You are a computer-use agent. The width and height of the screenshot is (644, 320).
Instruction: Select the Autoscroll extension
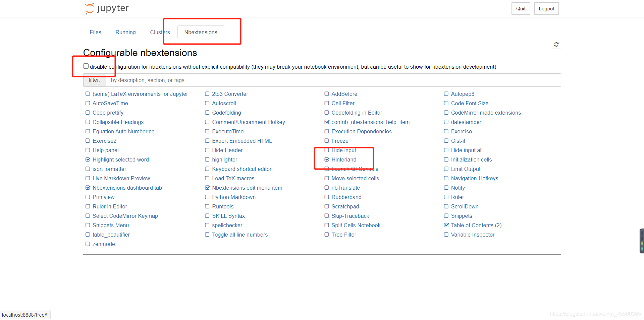point(224,103)
